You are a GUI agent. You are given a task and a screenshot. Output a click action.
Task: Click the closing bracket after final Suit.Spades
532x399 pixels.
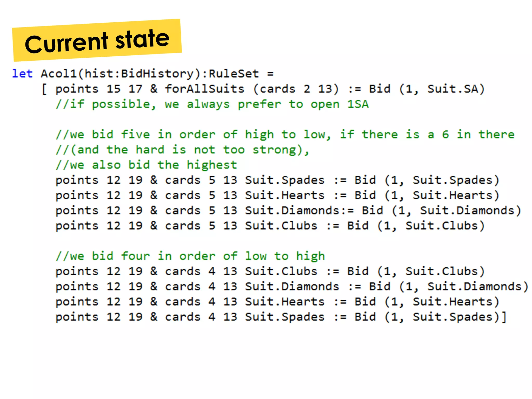[504, 317]
